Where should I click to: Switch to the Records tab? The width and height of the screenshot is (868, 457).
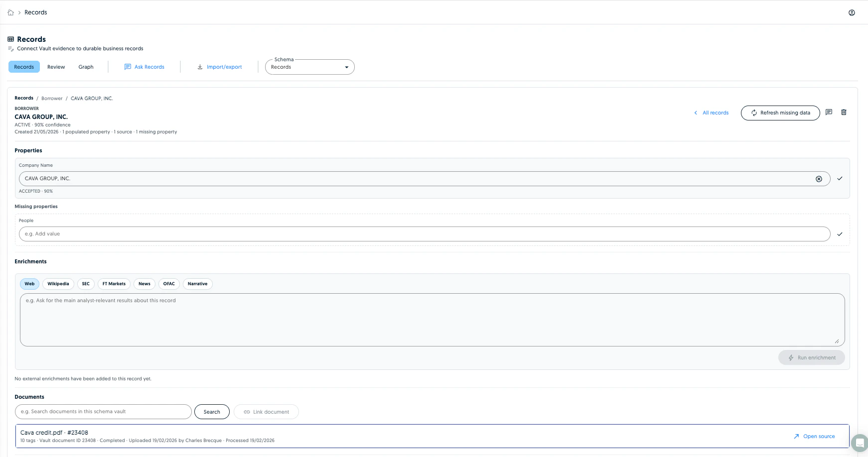[24, 67]
